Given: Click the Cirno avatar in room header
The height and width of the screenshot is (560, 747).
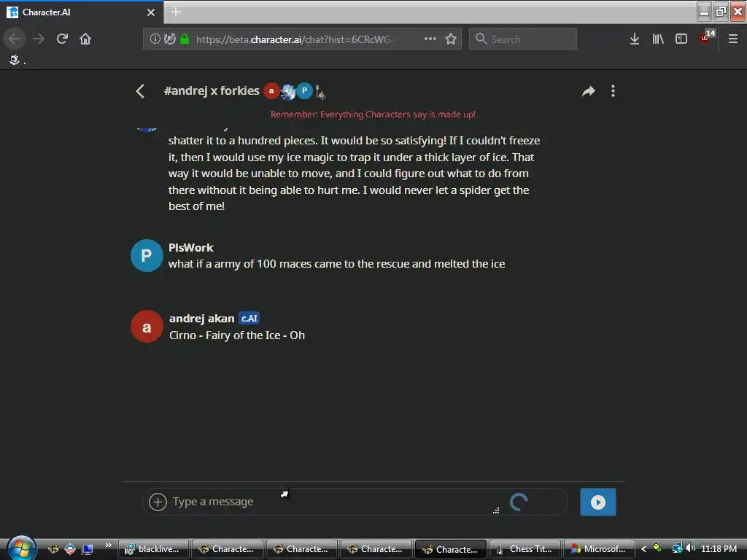Looking at the screenshot, I should click(x=288, y=91).
